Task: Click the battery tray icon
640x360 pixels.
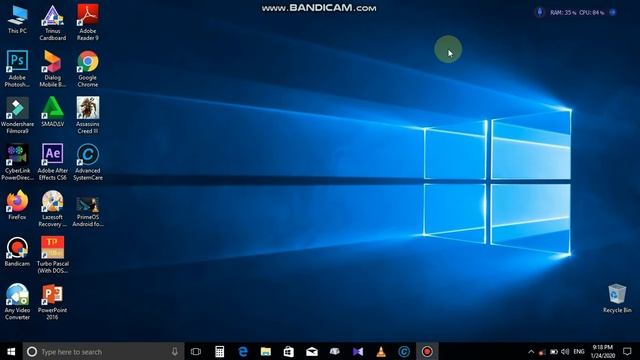Action: (x=554, y=351)
